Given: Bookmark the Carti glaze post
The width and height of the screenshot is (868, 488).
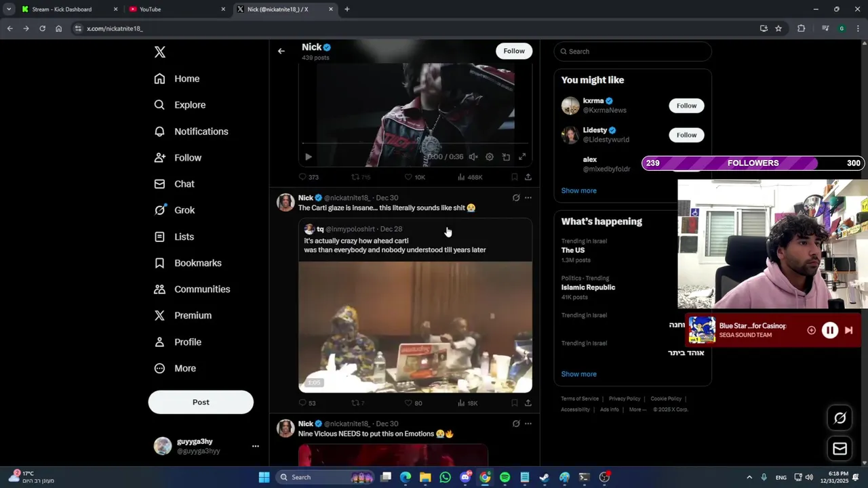Looking at the screenshot, I should [515, 403].
